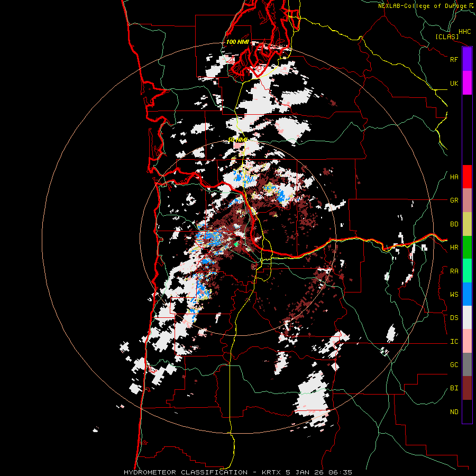Click the GR legend label
Screen dimensions: 476x476
point(454,200)
